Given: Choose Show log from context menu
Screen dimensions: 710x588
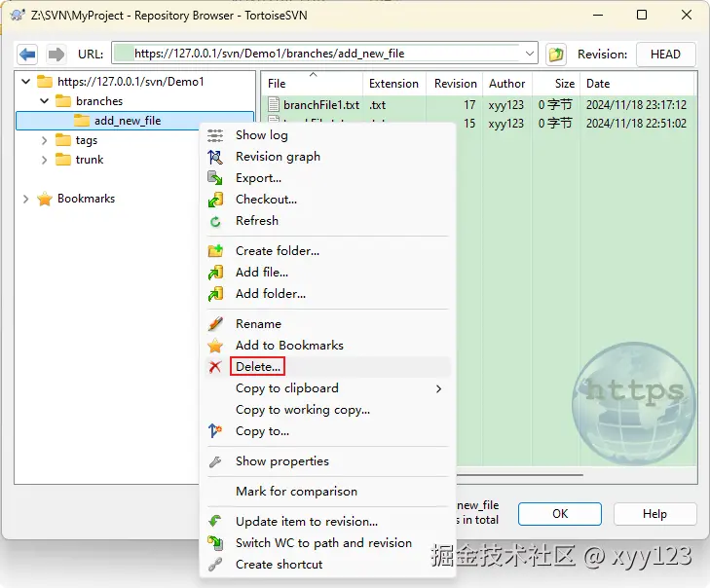Looking at the screenshot, I should [x=261, y=135].
